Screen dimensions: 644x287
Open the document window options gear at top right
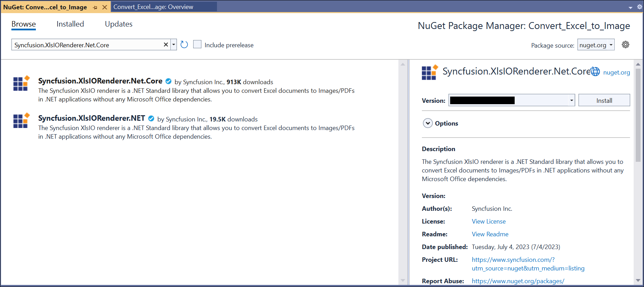(640, 7)
